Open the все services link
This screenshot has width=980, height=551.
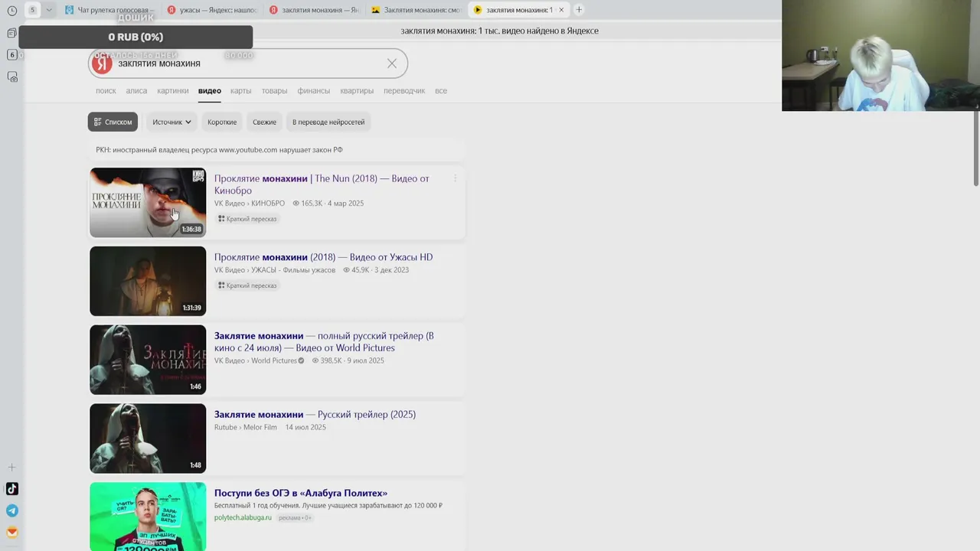441,90
